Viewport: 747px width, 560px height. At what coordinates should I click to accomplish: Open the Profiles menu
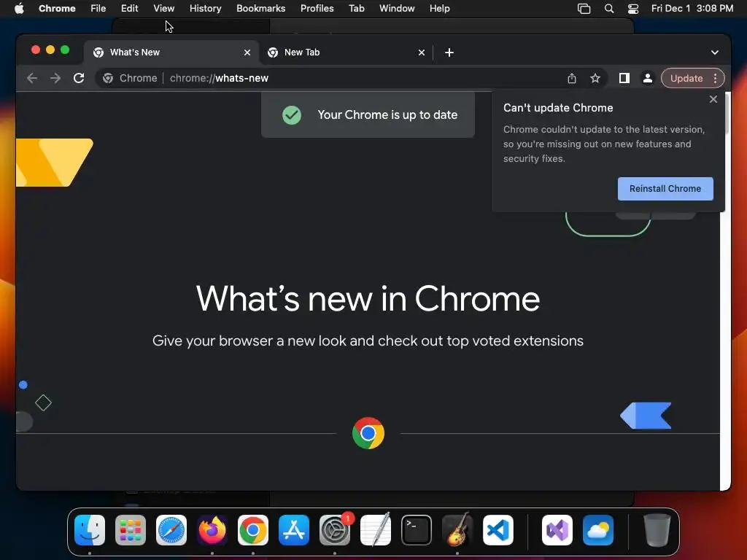click(317, 9)
